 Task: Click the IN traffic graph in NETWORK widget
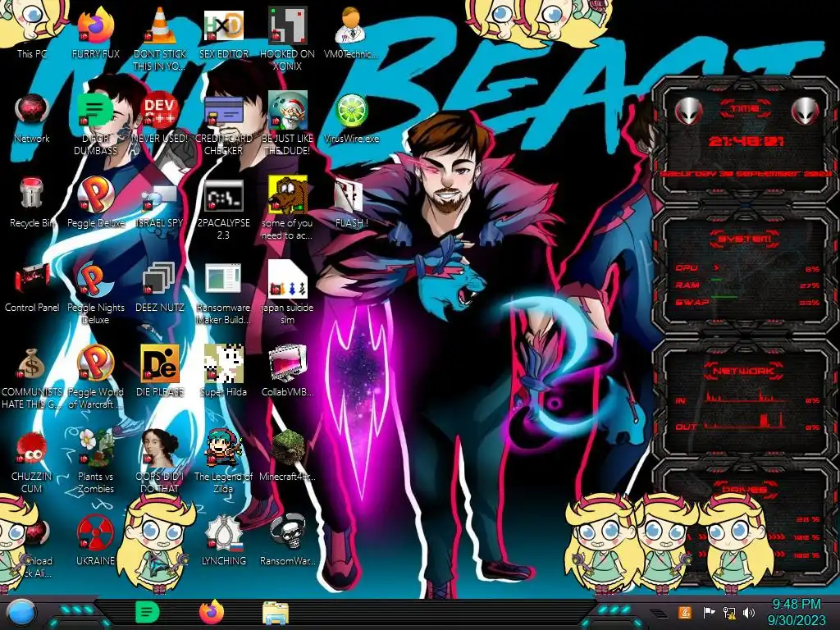click(x=747, y=397)
